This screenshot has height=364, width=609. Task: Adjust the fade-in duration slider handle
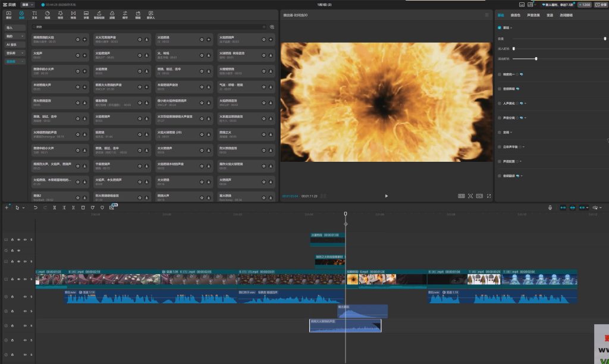[513, 49]
